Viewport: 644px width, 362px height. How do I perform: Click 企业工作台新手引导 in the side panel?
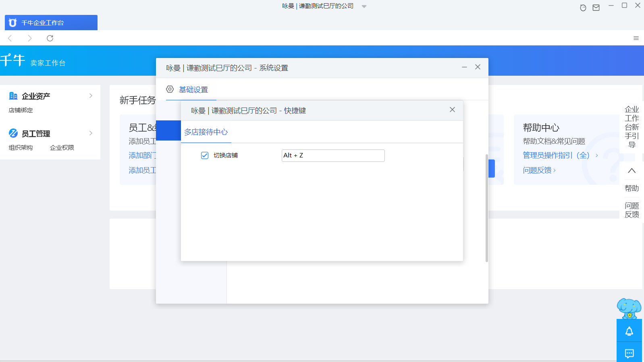[632, 127]
